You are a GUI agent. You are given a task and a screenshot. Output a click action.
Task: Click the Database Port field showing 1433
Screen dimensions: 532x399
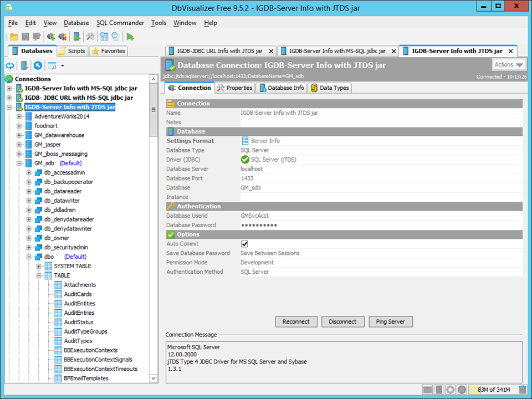(x=381, y=178)
